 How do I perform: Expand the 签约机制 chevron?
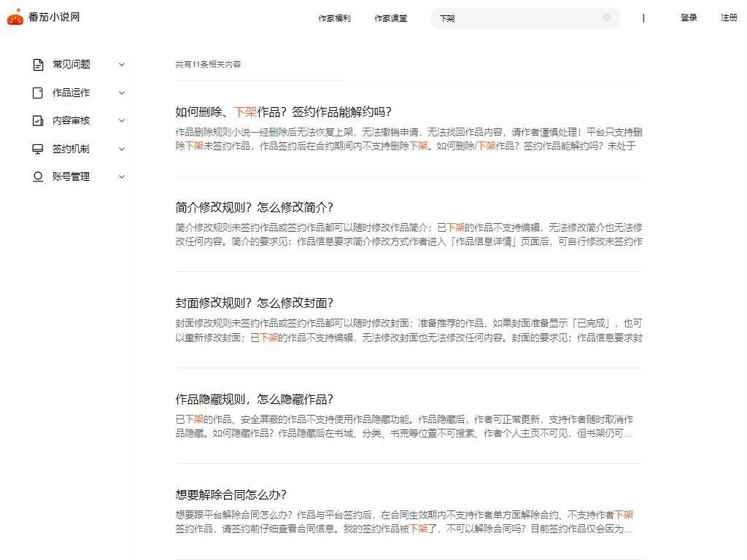click(122, 149)
